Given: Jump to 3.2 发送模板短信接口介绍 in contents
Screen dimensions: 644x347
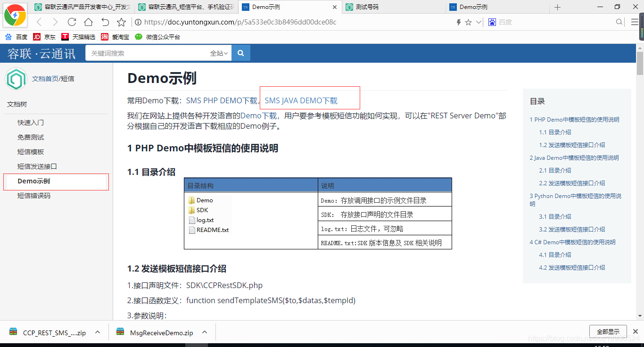Looking at the screenshot, I should point(572,230).
